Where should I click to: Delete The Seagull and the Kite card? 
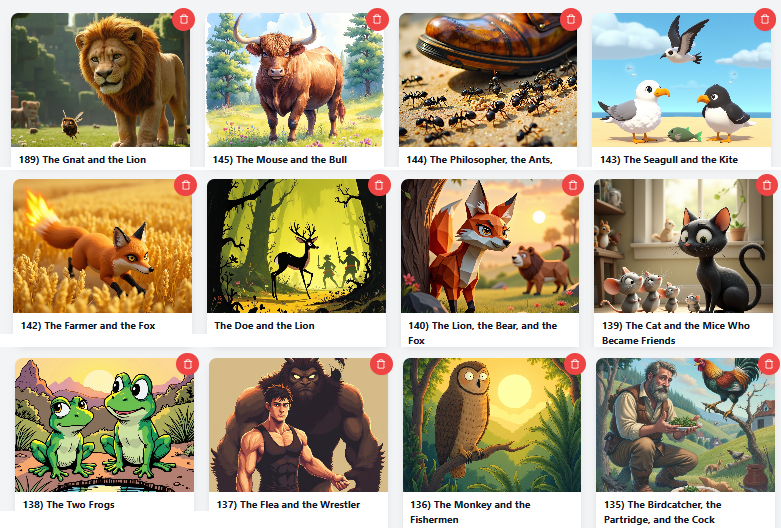pyautogui.click(x=765, y=19)
